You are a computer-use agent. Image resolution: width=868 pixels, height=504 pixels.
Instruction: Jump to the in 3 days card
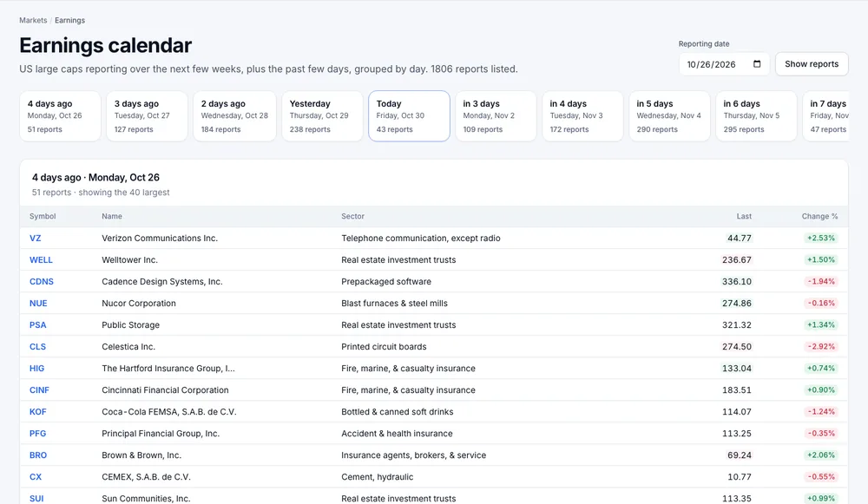496,116
